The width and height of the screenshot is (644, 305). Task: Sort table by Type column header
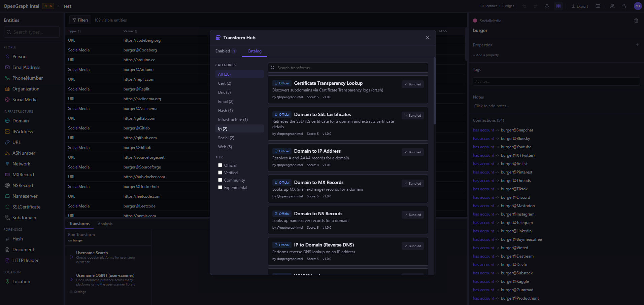74,31
